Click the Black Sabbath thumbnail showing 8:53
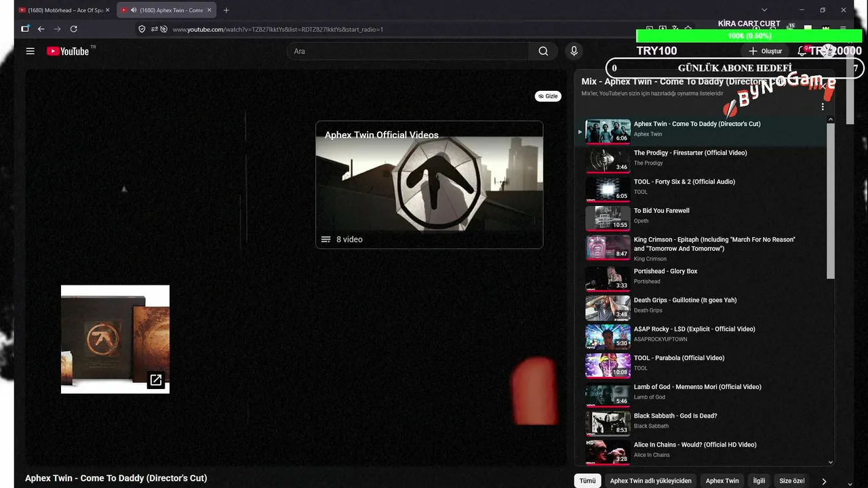 coord(608,424)
